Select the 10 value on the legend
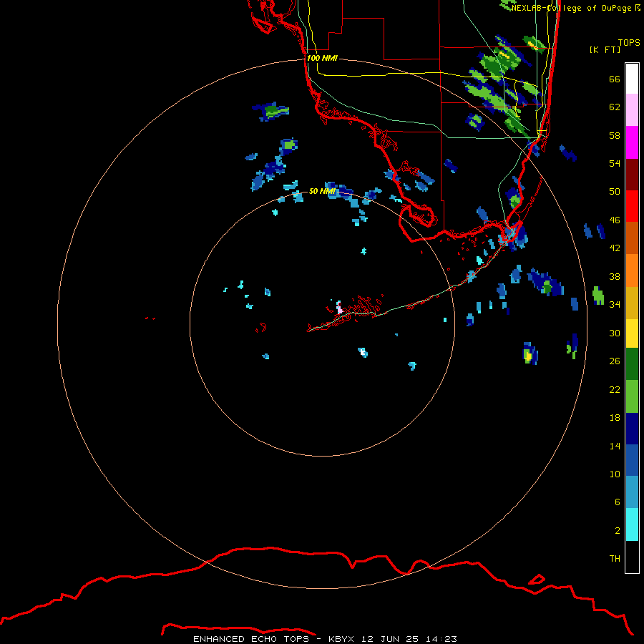The height and width of the screenshot is (644, 644). coord(615,474)
